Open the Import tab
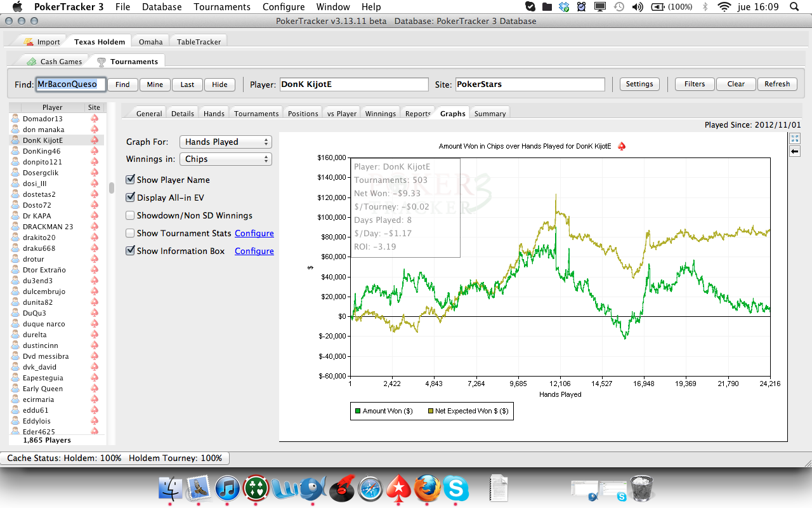812x508 pixels. 43,42
